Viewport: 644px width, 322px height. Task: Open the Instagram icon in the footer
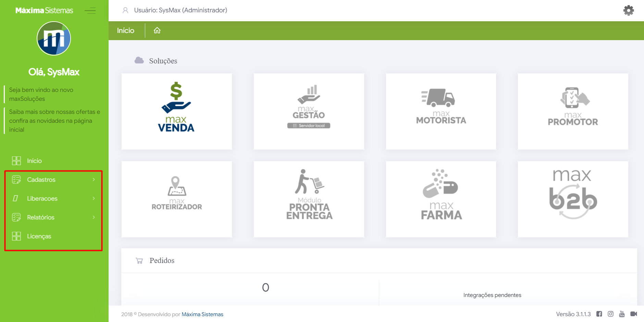pyautogui.click(x=610, y=314)
